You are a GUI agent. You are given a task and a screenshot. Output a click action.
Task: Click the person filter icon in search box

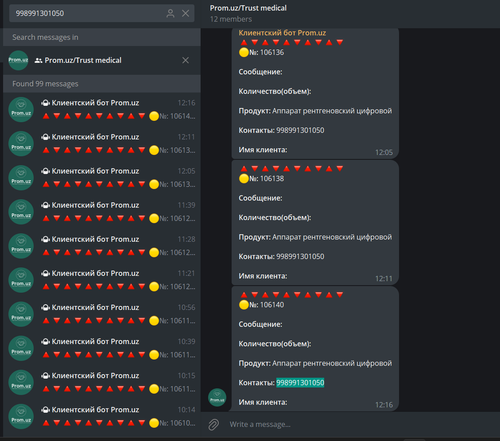coord(170,13)
